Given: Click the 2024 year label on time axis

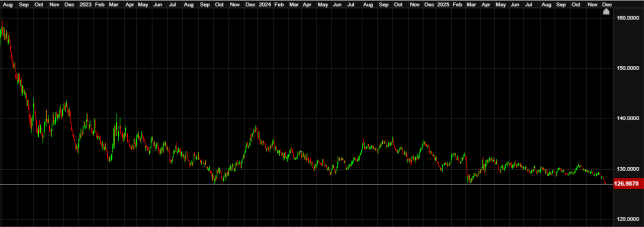Looking at the screenshot, I should 265,4.
